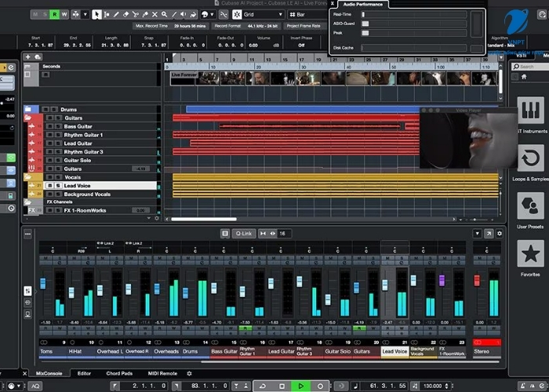Image resolution: width=549 pixels, height=392 pixels.
Task: Open Loops & Samples in the media rack
Action: (530, 158)
